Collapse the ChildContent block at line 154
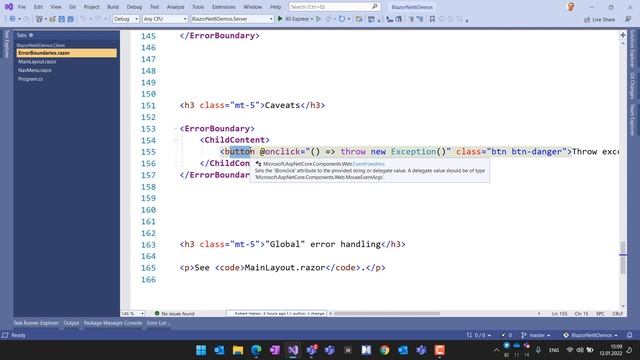The height and width of the screenshot is (360, 640). tap(176, 140)
